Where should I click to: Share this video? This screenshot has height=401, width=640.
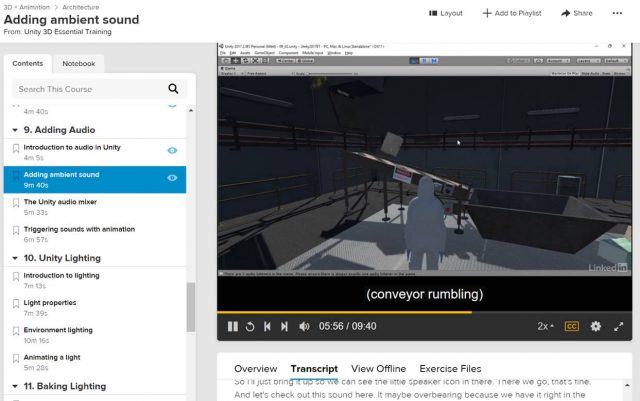coord(576,13)
